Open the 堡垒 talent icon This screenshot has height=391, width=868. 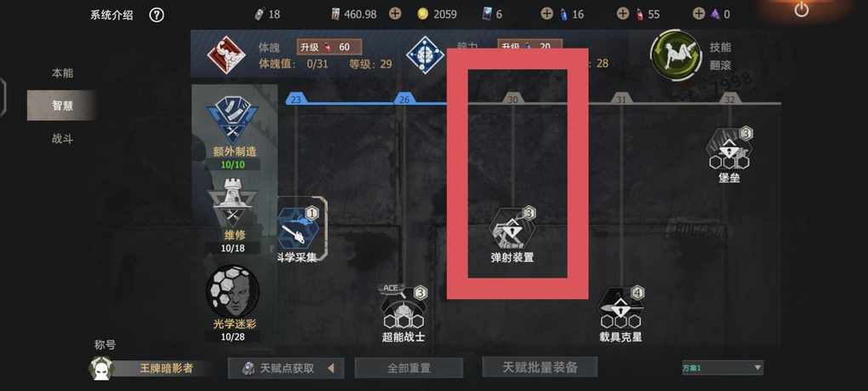coord(729,148)
